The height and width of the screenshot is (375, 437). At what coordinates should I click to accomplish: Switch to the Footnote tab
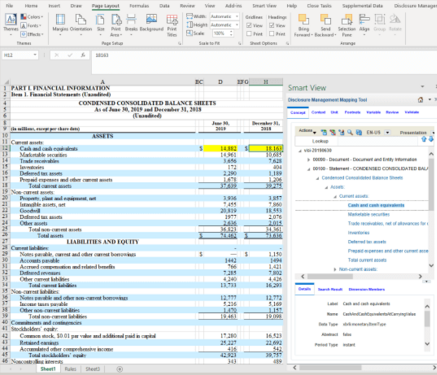coord(352,112)
